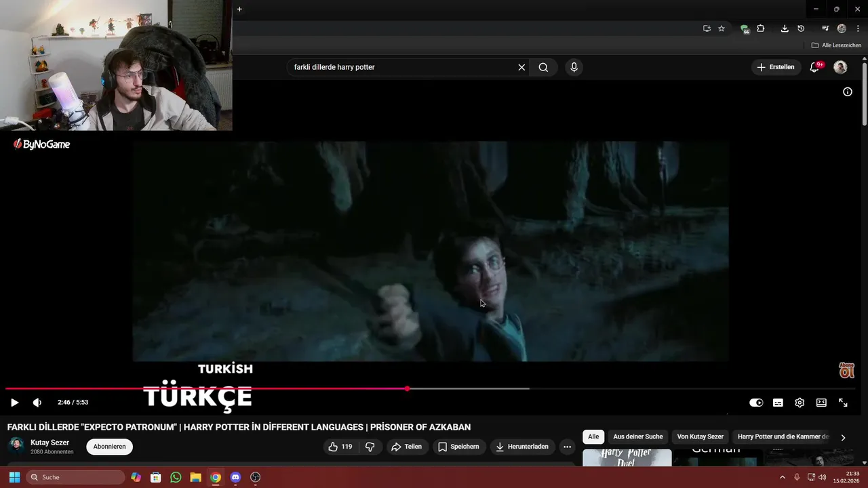The height and width of the screenshot is (488, 868).
Task: Open Chrome three-dot menu
Action: pyautogui.click(x=858, y=28)
